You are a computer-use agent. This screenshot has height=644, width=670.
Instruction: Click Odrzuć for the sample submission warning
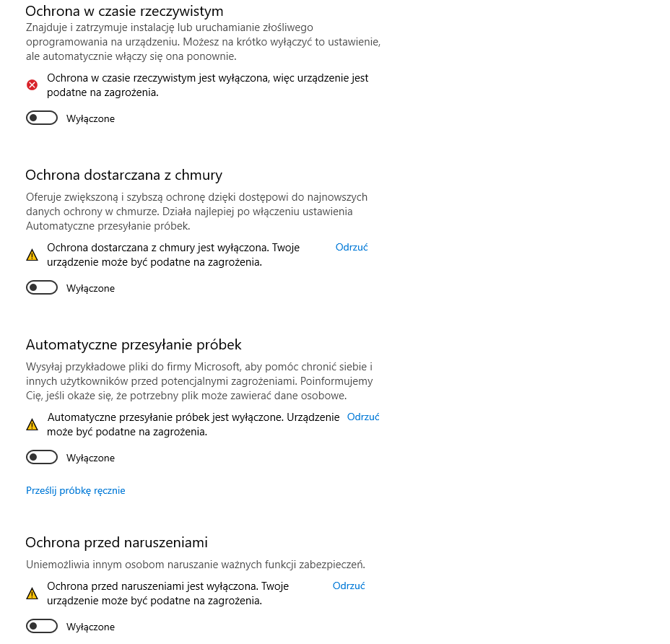pyautogui.click(x=363, y=417)
